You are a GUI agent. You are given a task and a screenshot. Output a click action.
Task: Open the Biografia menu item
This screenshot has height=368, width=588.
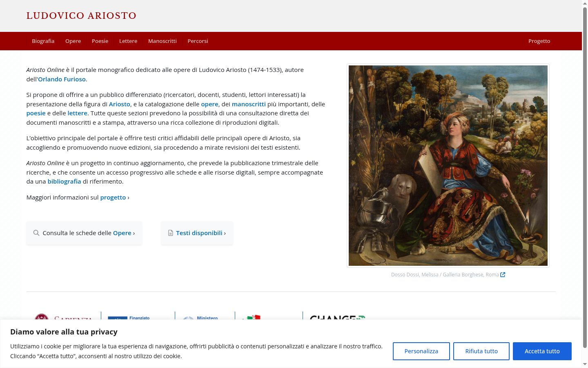click(43, 41)
